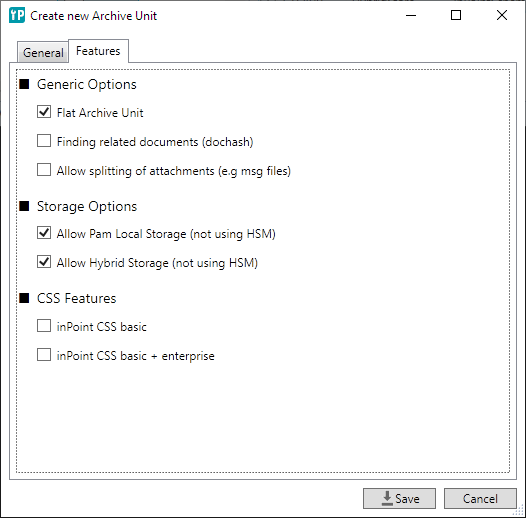This screenshot has width=526, height=518.
Task: Enable Finding related documents (dochash)
Action: pyautogui.click(x=44, y=141)
